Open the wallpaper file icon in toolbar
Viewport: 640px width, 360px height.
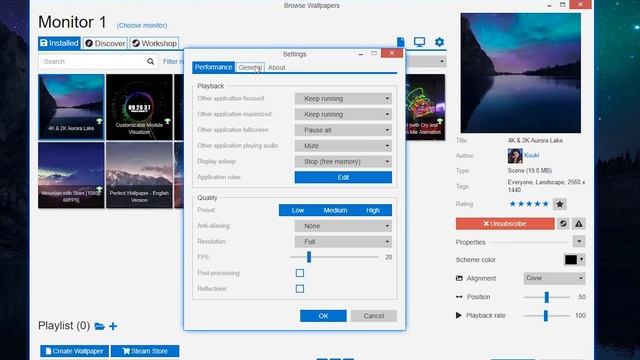[400, 42]
